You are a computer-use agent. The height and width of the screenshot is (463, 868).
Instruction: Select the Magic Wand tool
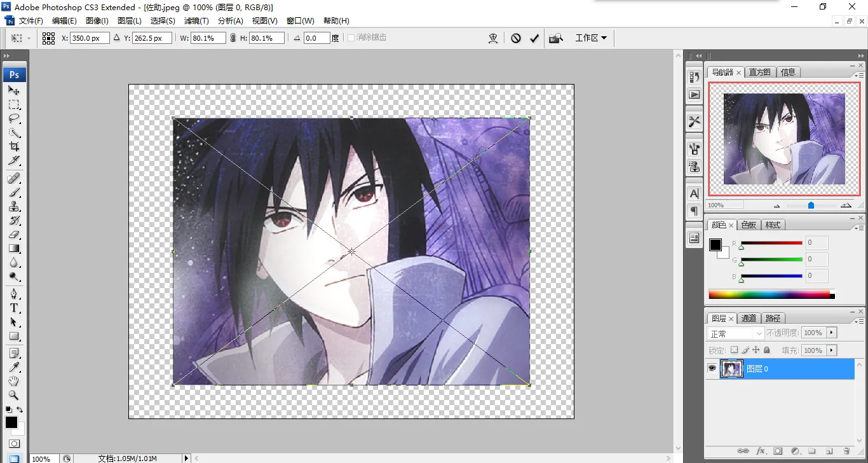pyautogui.click(x=14, y=133)
